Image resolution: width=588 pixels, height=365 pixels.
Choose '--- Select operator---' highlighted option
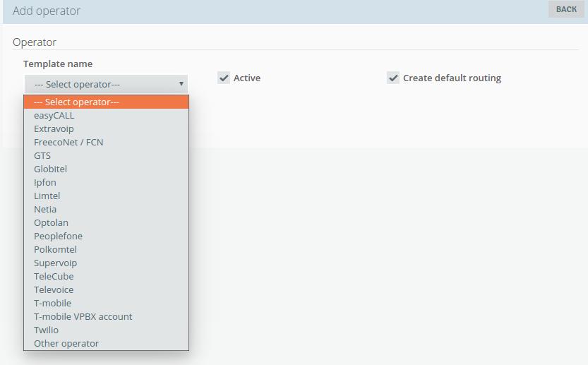(106, 102)
